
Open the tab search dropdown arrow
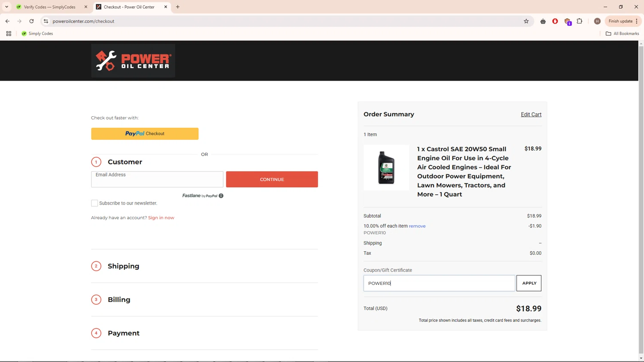6,7
